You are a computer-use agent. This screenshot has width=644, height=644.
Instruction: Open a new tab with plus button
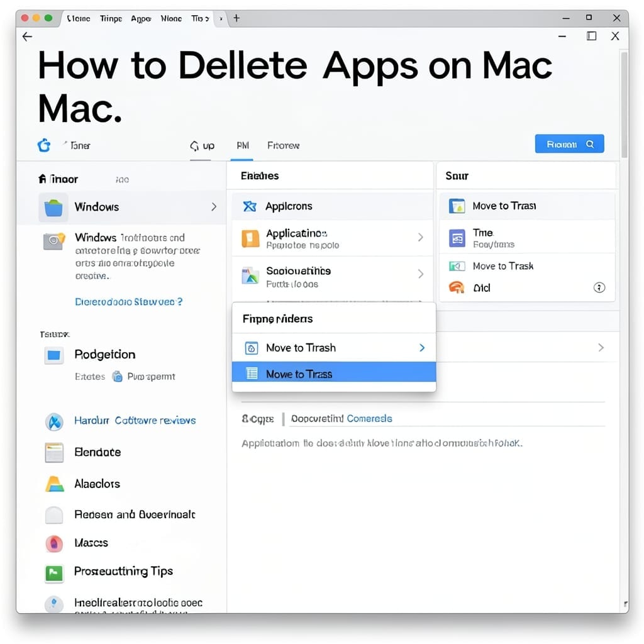[236, 18]
